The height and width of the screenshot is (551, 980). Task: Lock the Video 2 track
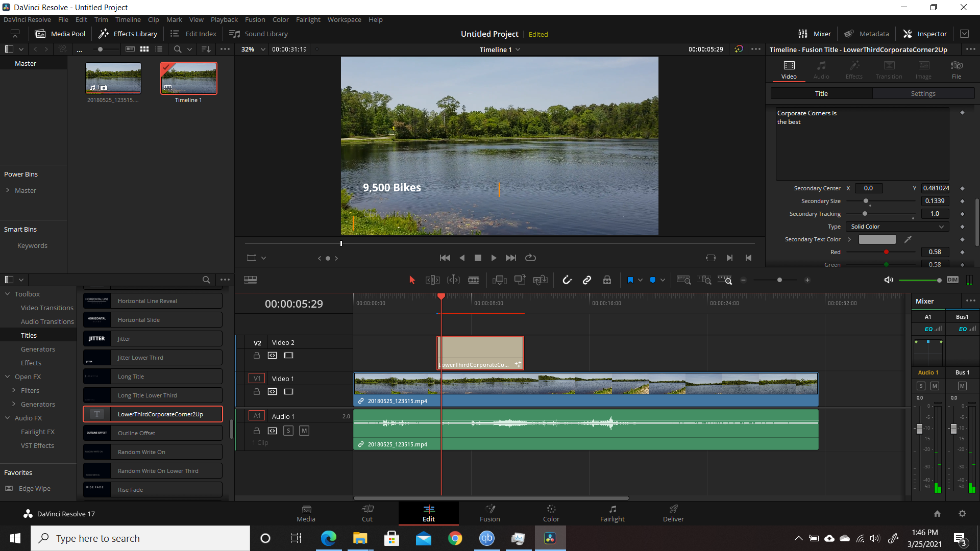(x=257, y=356)
